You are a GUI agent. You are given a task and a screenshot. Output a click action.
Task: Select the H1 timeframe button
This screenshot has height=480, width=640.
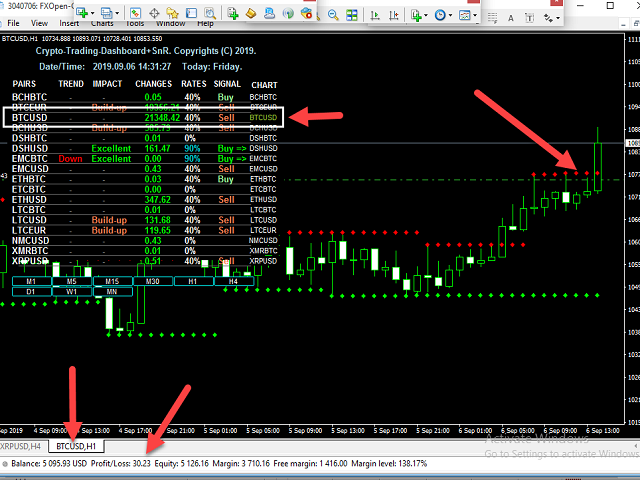193,281
